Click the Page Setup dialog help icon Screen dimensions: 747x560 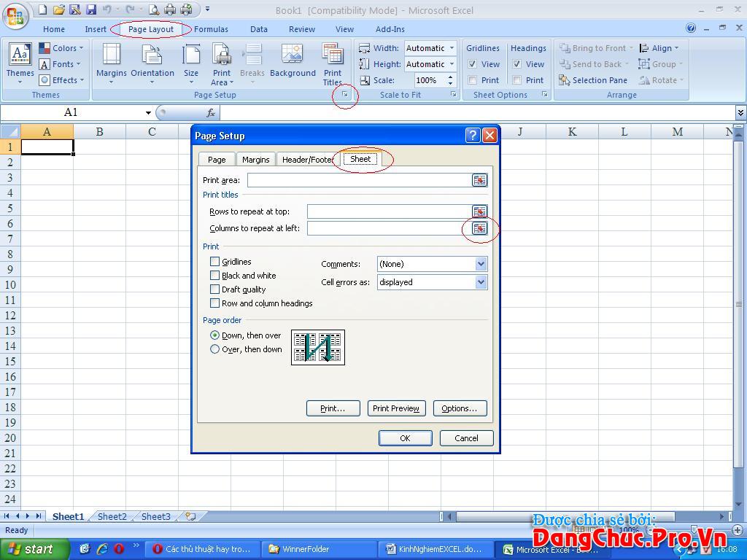click(x=473, y=136)
